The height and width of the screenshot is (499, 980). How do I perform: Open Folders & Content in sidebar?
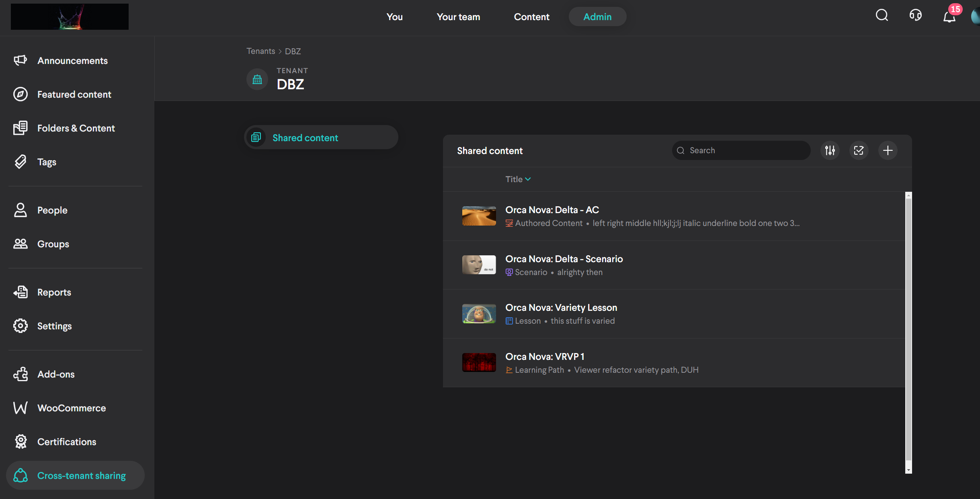(x=76, y=128)
